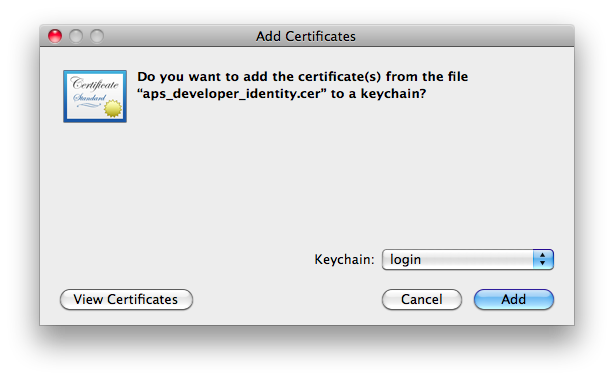This screenshot has width=614, height=380.
Task: Click the gold seal on the certificate icon
Action: click(x=113, y=108)
